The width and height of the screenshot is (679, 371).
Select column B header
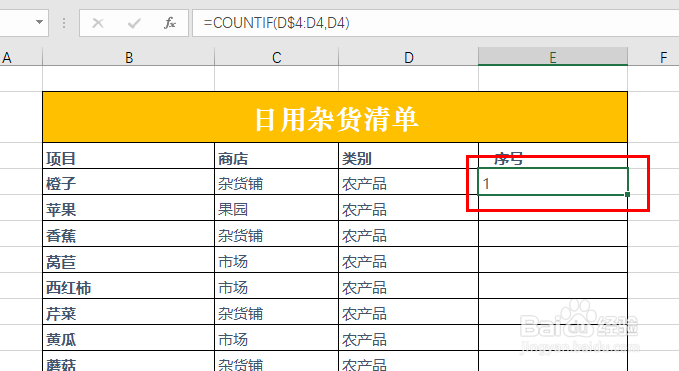(x=129, y=57)
